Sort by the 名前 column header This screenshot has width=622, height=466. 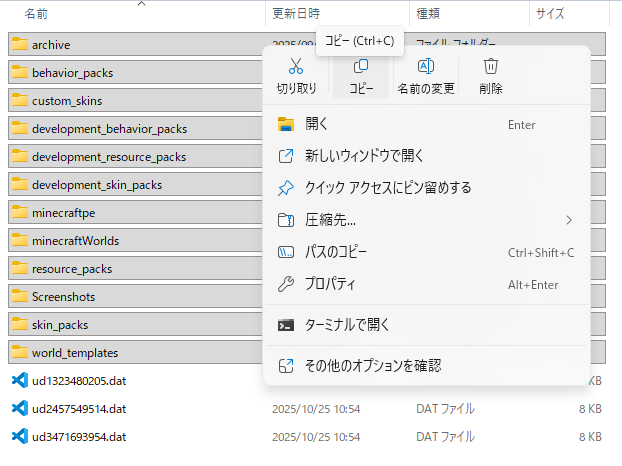click(x=36, y=14)
